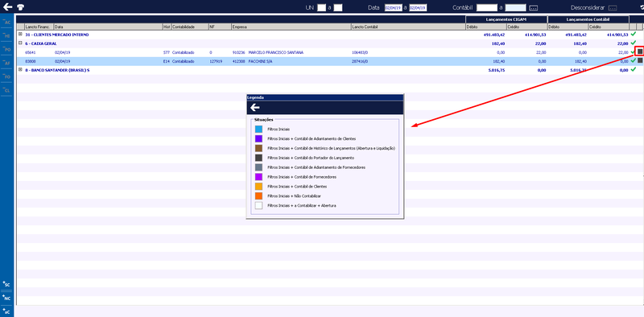
Task: Click the Lancto Contábil column header
Action: (x=408, y=27)
